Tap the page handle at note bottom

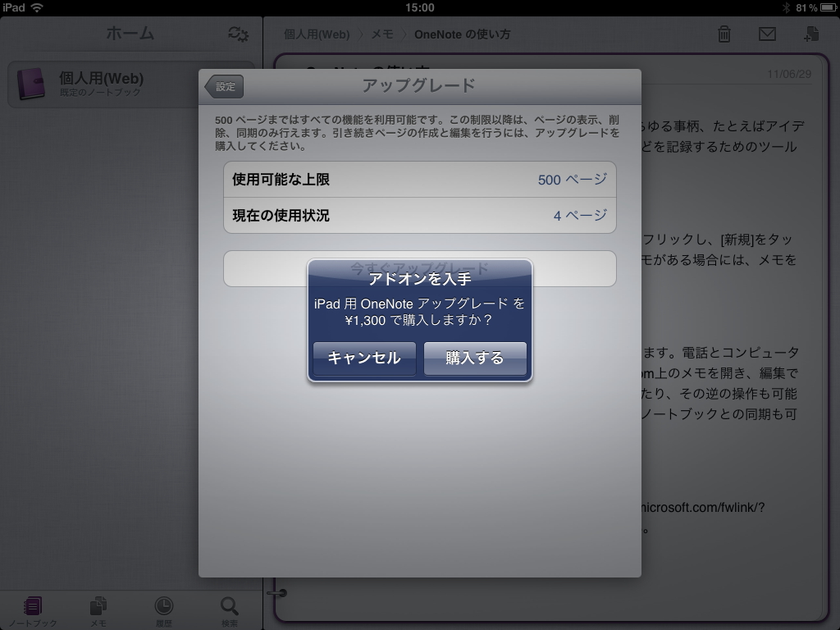(x=277, y=592)
